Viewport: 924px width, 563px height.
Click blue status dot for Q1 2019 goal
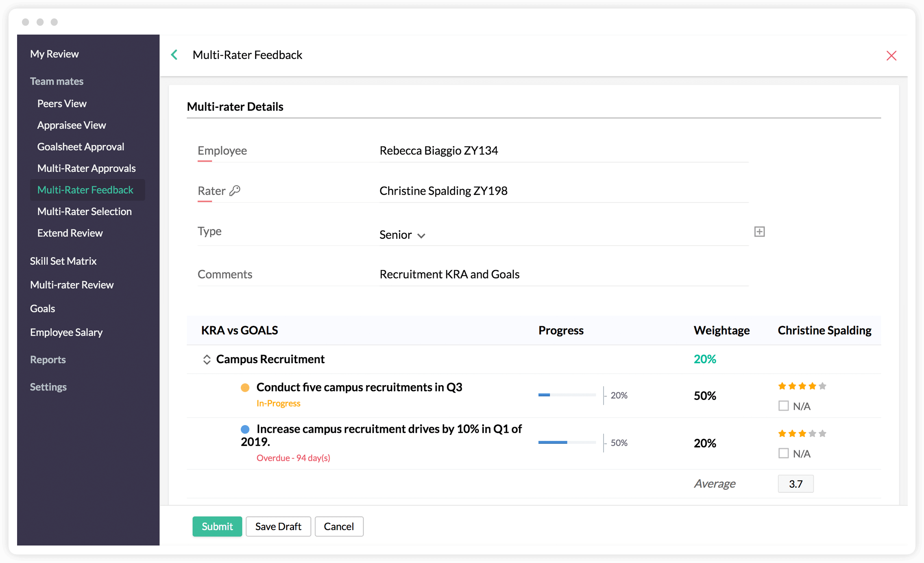click(x=245, y=429)
